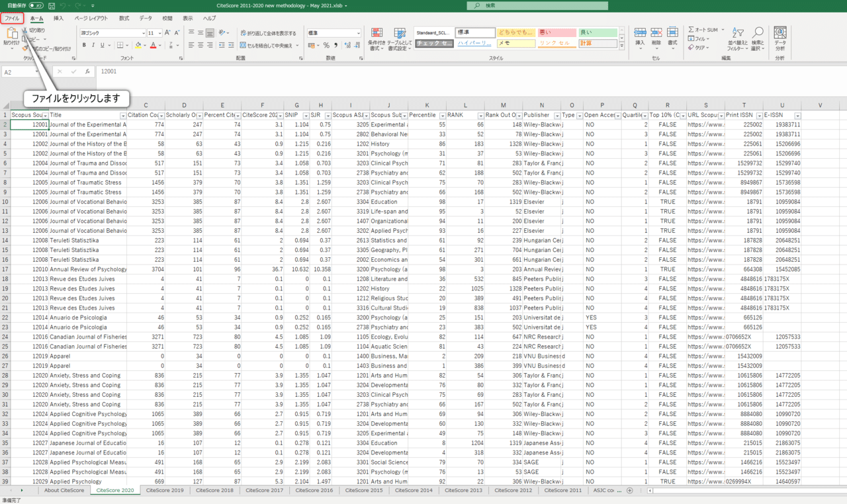The image size is (847, 504).
Task: Select the 'Teruleti Statisztika' cell in row 14
Action: pos(88,240)
